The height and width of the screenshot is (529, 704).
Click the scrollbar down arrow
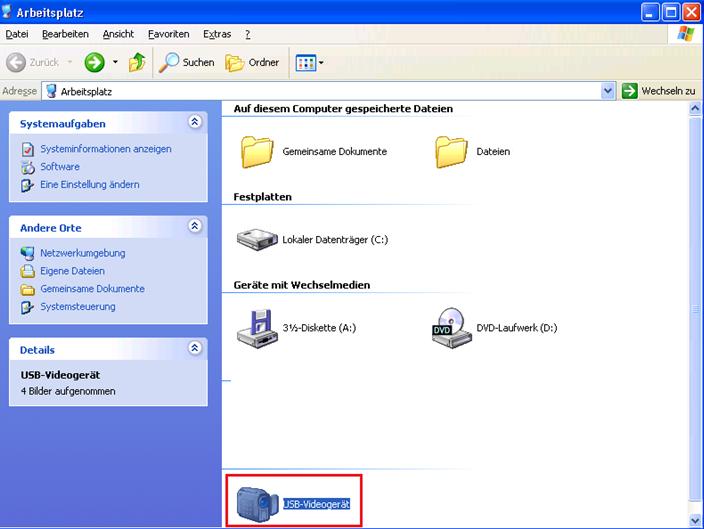695,521
